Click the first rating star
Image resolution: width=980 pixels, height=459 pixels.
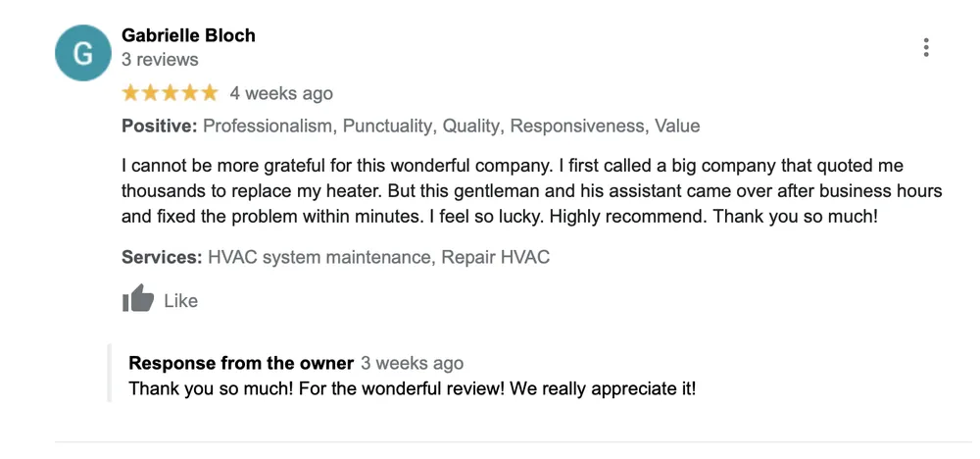click(x=130, y=93)
